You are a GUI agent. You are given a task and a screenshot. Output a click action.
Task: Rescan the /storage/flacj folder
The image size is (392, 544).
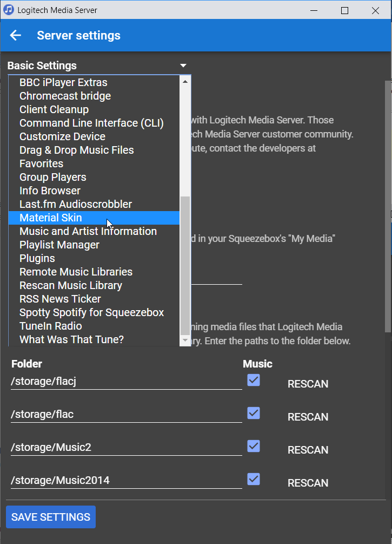click(308, 384)
